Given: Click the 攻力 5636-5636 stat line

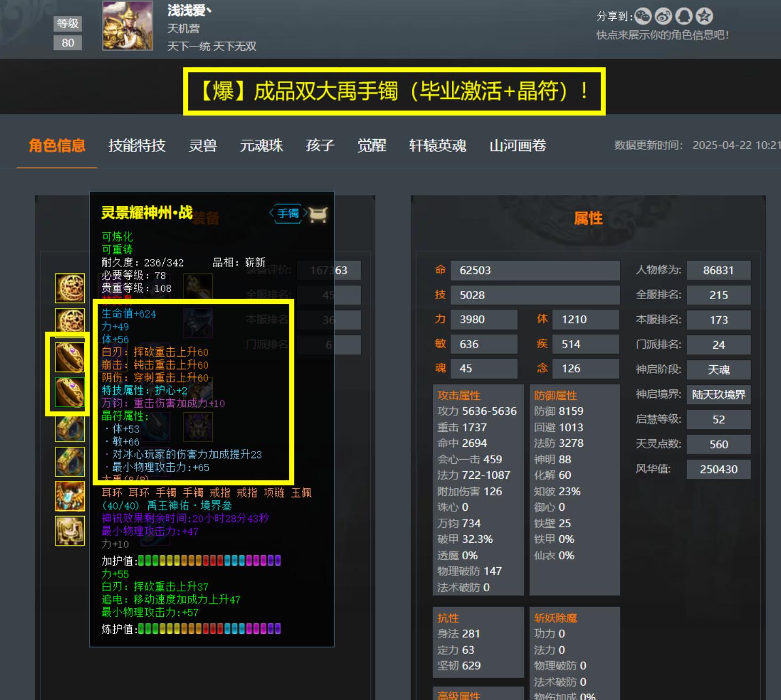Looking at the screenshot, I should [477, 411].
